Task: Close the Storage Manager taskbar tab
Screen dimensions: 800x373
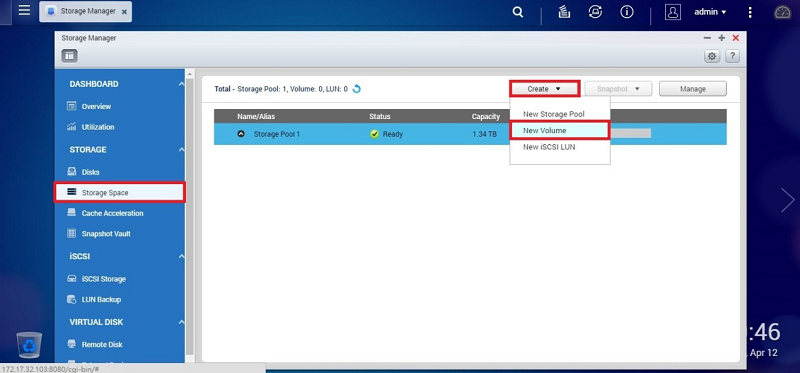Action: point(124,12)
